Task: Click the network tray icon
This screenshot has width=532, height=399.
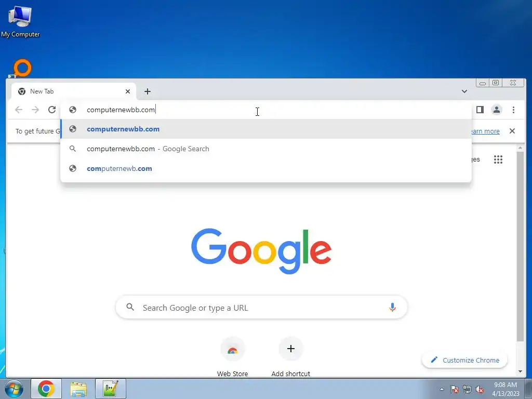Action: point(467,389)
